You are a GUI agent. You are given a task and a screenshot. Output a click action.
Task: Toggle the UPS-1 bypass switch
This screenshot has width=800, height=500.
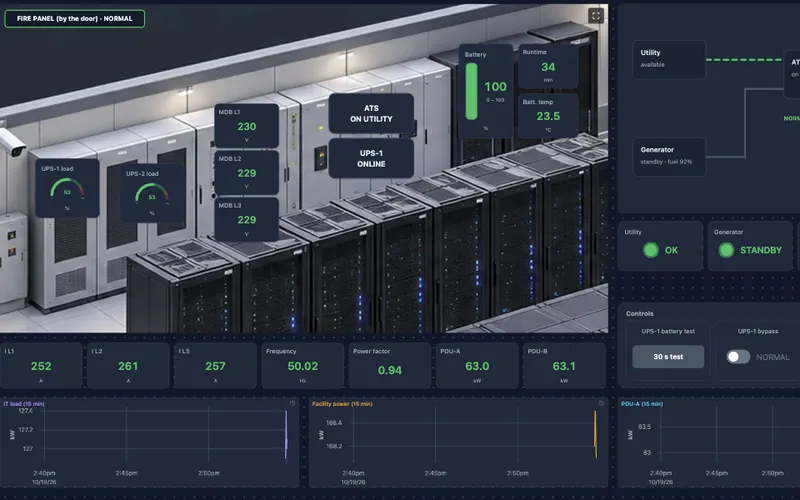[x=738, y=357]
